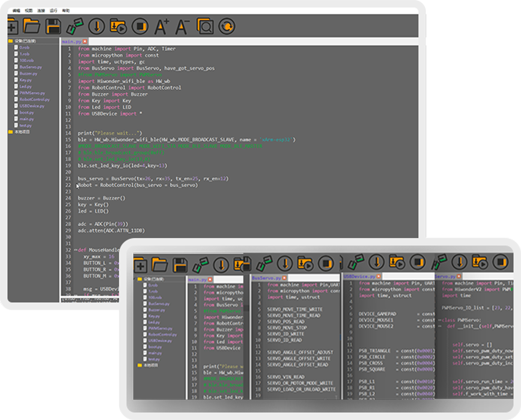Collapse the def MouseHandle fold marker
The image size is (521, 420).
[x=75, y=250]
